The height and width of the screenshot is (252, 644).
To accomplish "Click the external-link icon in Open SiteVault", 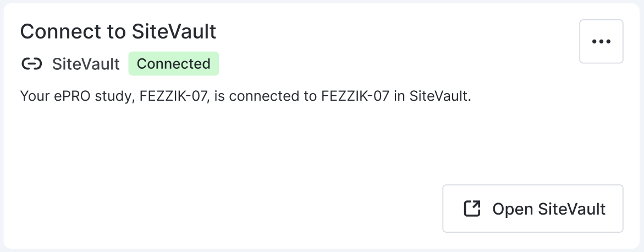I will click(472, 209).
